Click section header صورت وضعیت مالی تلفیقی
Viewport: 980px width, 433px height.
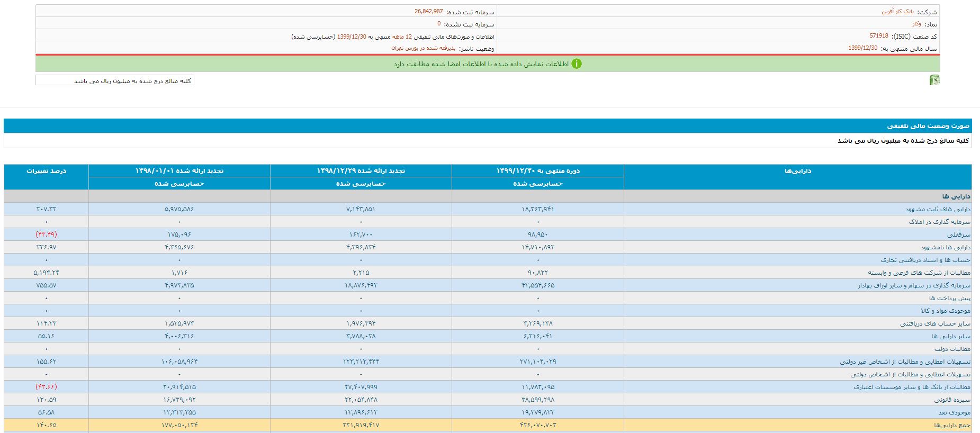tap(928, 126)
